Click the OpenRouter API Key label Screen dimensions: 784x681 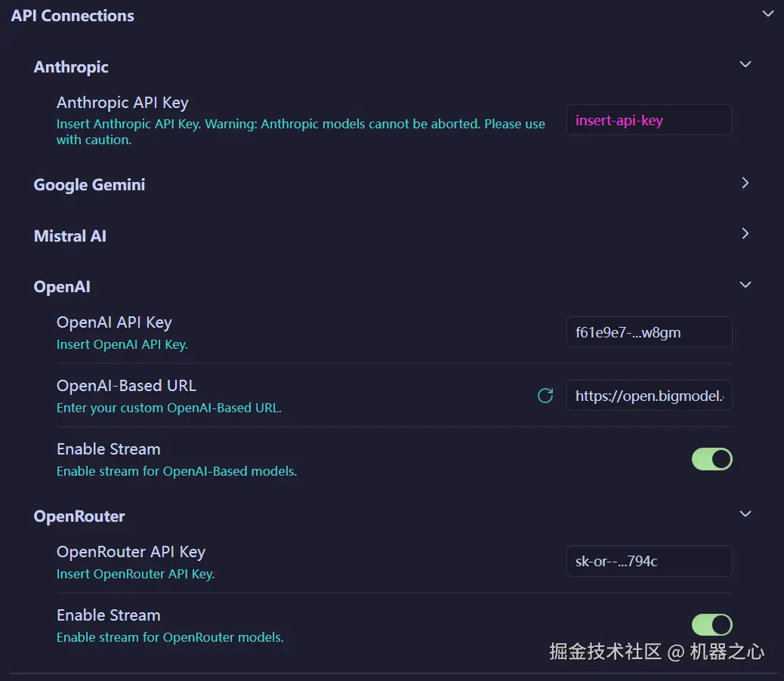[131, 552]
